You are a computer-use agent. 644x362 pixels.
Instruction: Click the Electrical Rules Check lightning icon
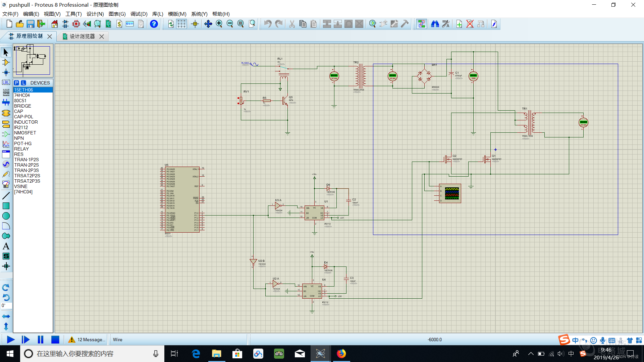[x=494, y=24]
